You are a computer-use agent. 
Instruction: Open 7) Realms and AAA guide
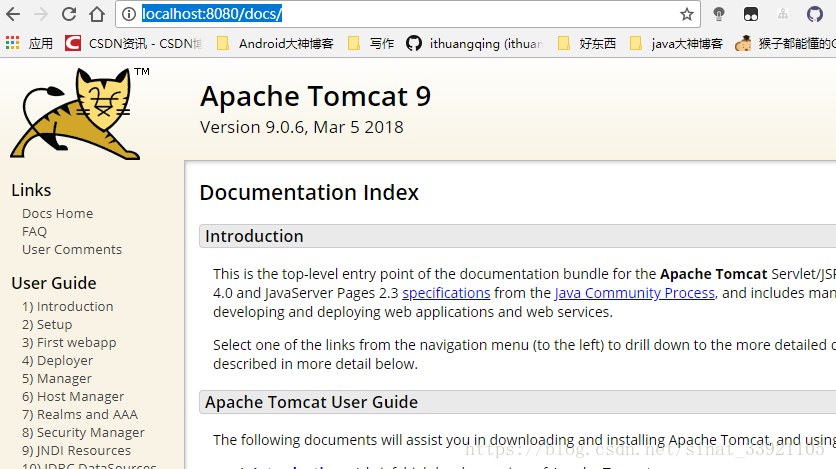click(x=80, y=415)
